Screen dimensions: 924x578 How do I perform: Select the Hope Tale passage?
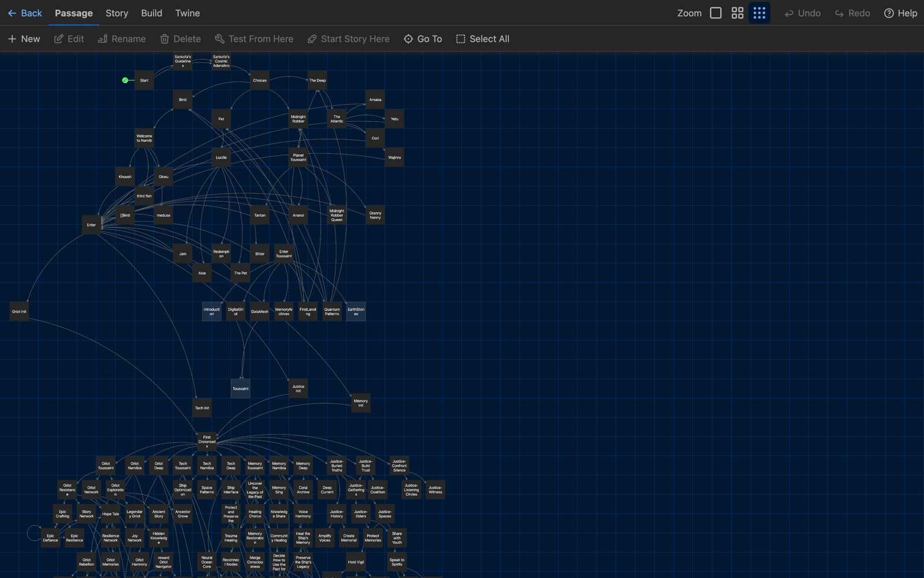click(x=111, y=514)
